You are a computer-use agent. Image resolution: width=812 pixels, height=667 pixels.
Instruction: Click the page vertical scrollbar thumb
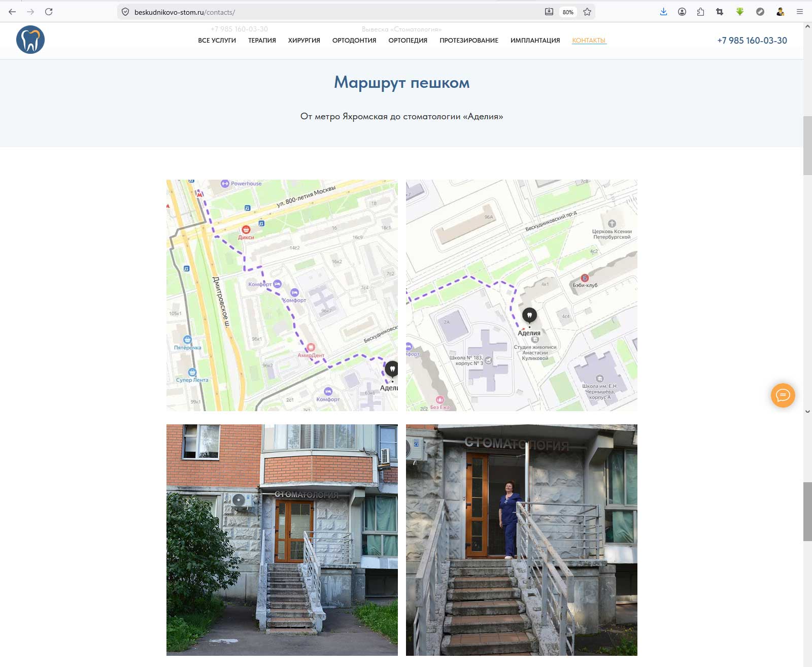[807, 146]
